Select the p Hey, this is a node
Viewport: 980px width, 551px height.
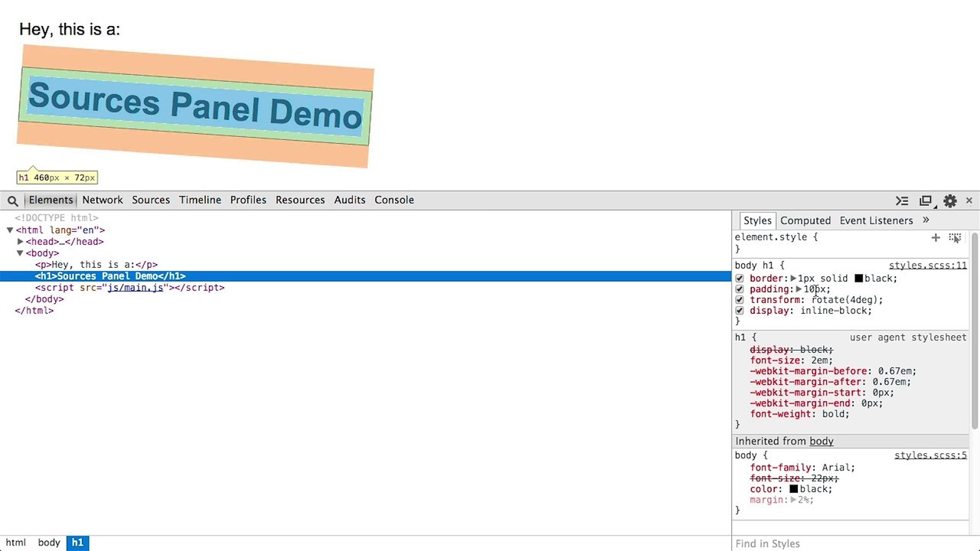click(96, 265)
